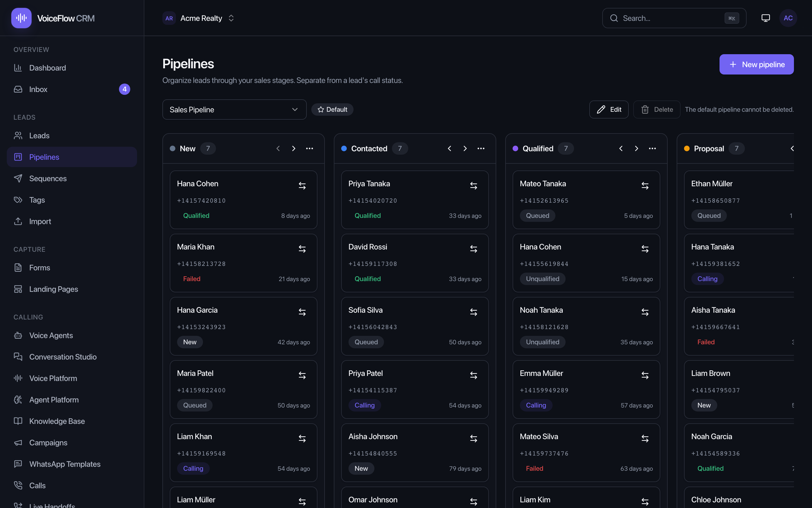
Task: Open Tags from the sidebar
Action: pyautogui.click(x=72, y=200)
